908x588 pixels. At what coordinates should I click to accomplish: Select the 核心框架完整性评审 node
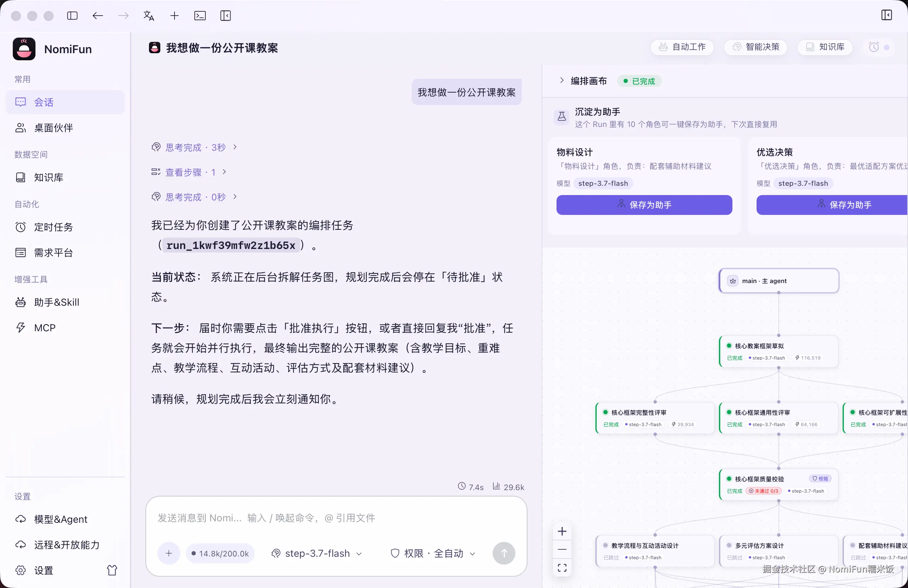click(x=655, y=418)
